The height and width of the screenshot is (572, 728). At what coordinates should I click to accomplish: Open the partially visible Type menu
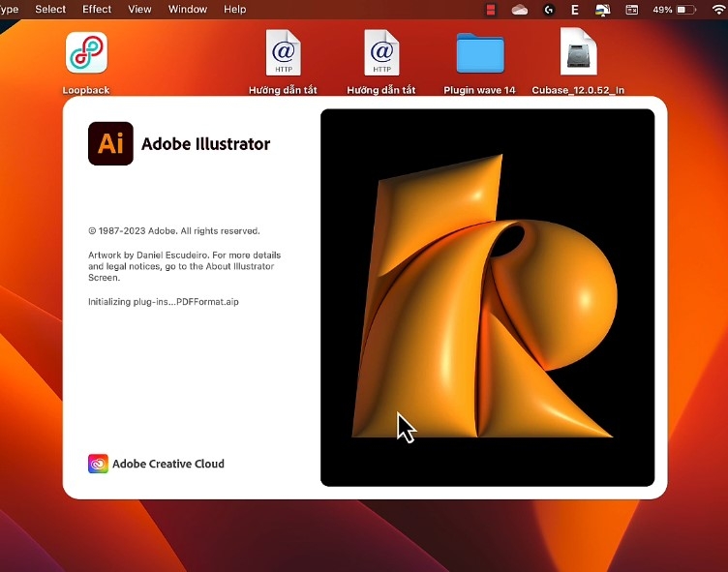point(9,10)
